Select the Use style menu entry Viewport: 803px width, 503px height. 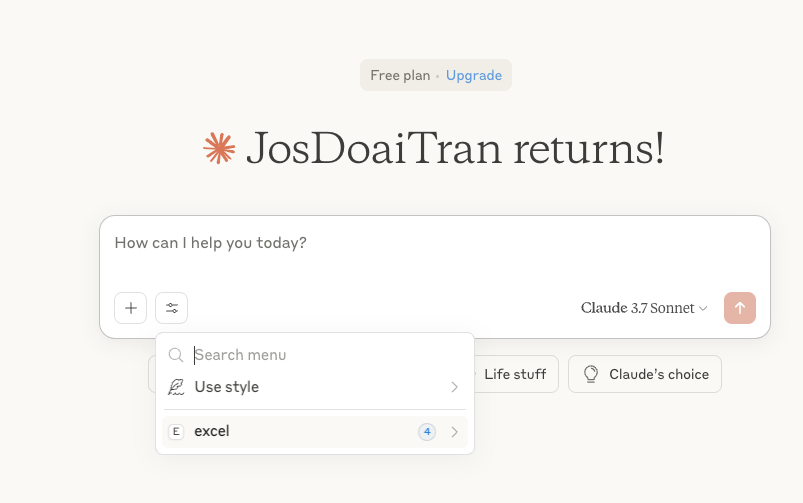tap(314, 387)
